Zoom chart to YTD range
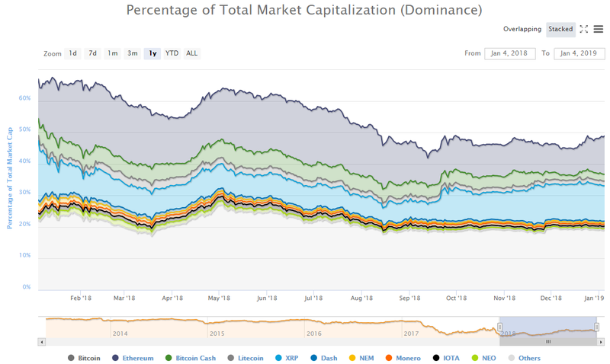The width and height of the screenshot is (610, 364). (x=172, y=53)
